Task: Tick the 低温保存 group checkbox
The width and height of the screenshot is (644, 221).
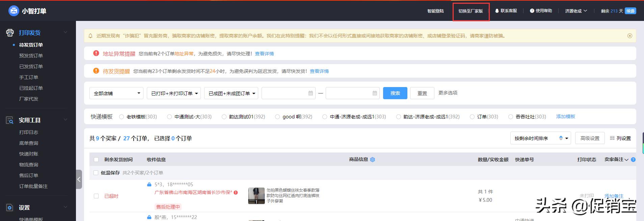Action: pos(96,173)
